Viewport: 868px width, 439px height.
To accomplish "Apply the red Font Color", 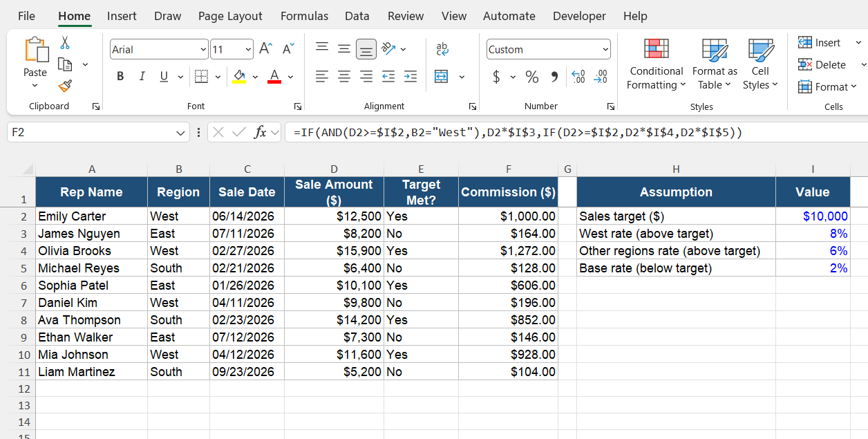I will 274,76.
